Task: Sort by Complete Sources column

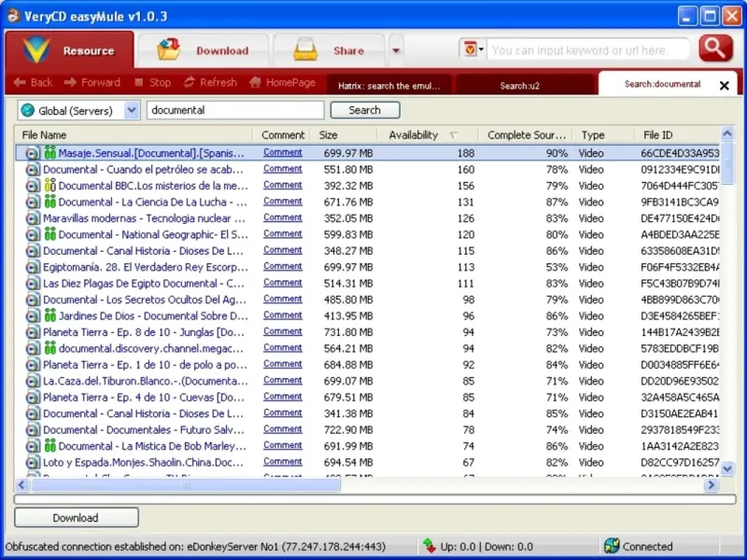Action: 526,134
